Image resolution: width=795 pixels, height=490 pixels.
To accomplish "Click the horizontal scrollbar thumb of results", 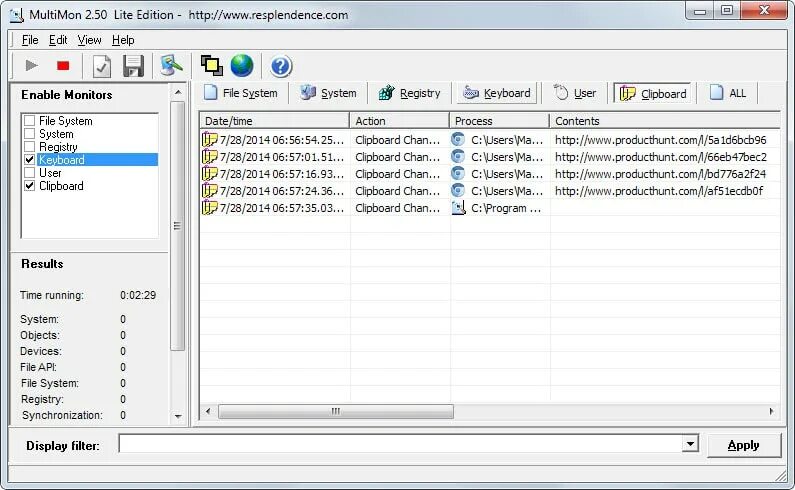I will (x=336, y=411).
